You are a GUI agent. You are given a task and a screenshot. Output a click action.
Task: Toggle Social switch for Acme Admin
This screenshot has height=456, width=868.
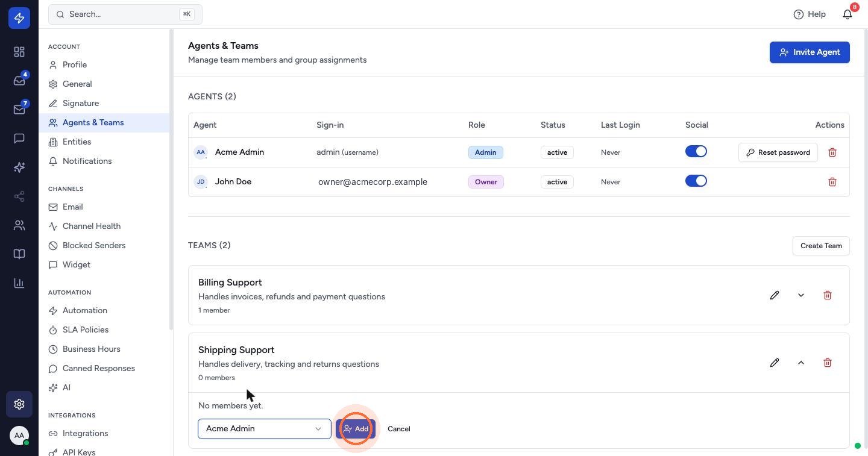point(696,152)
